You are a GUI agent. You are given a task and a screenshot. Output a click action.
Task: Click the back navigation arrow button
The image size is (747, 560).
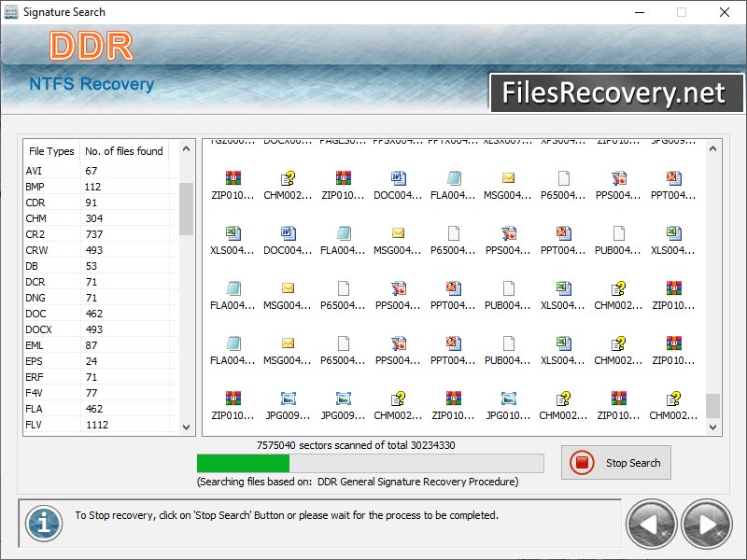[x=649, y=525]
